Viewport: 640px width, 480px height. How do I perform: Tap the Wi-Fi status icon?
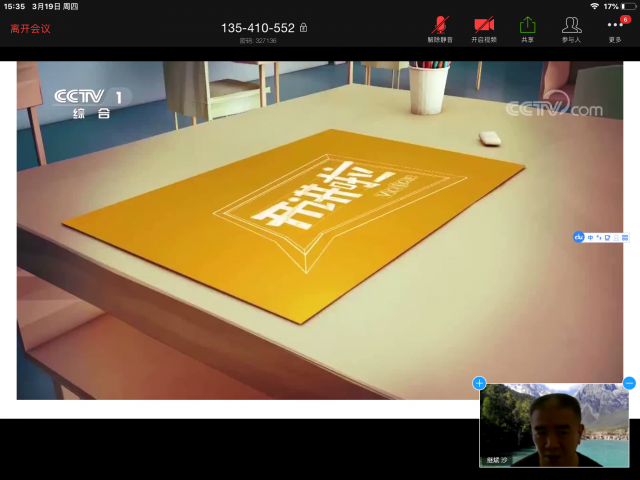(x=594, y=6)
